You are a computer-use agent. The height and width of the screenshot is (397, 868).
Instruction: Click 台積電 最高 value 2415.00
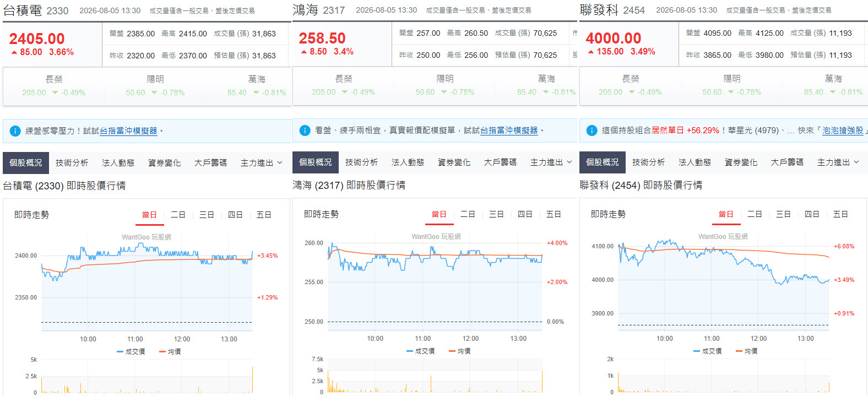(193, 34)
